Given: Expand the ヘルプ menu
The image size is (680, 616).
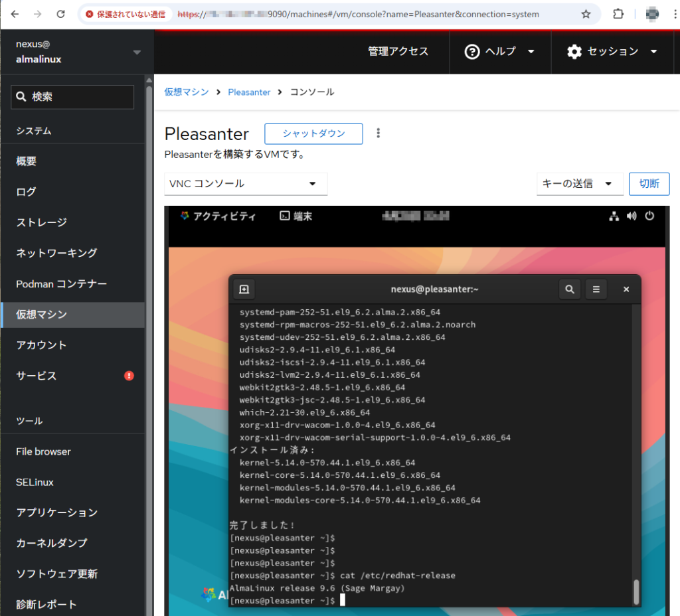Looking at the screenshot, I should point(500,52).
